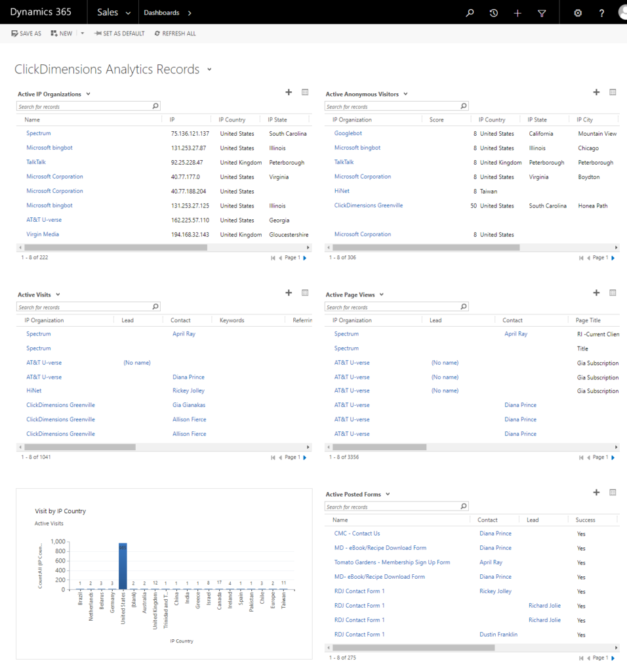Go to first page in Active Posted Forms
The image size is (627, 672).
click(x=580, y=658)
